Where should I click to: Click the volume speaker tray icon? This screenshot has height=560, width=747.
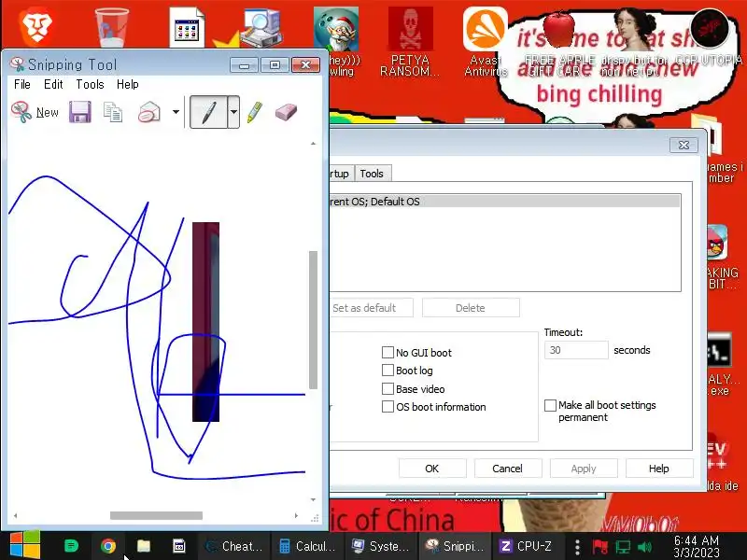pos(644,547)
